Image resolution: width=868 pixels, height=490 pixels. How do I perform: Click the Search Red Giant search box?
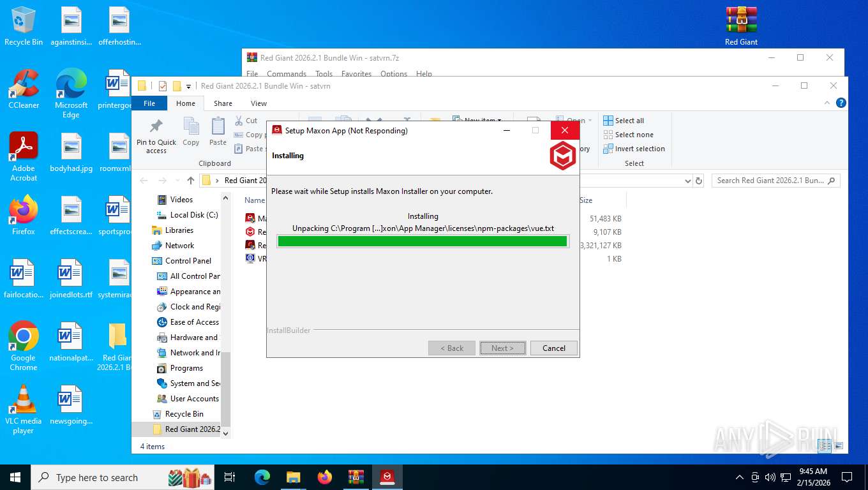(x=775, y=181)
